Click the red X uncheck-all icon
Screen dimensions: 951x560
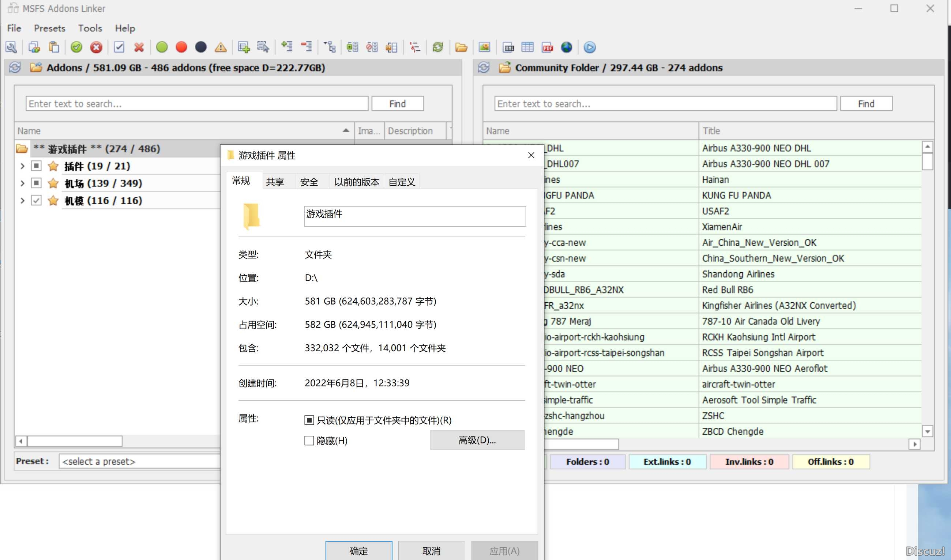tap(139, 47)
